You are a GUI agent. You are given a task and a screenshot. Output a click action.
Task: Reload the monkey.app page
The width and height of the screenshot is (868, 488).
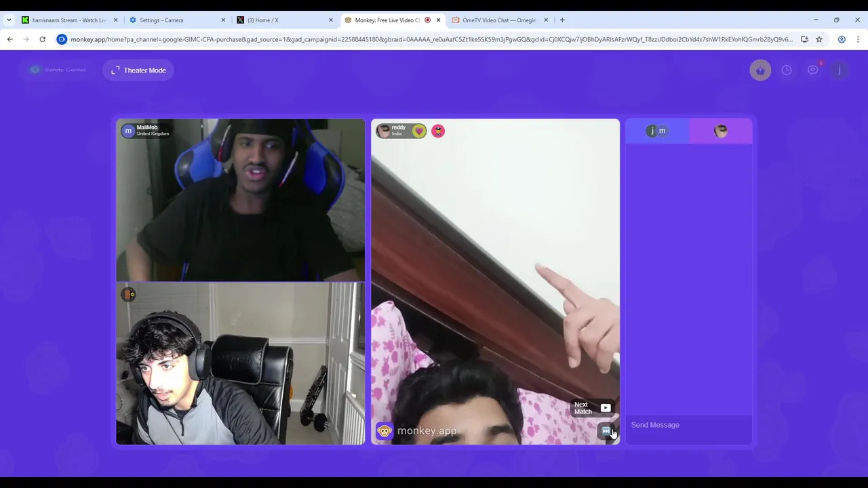(x=42, y=39)
